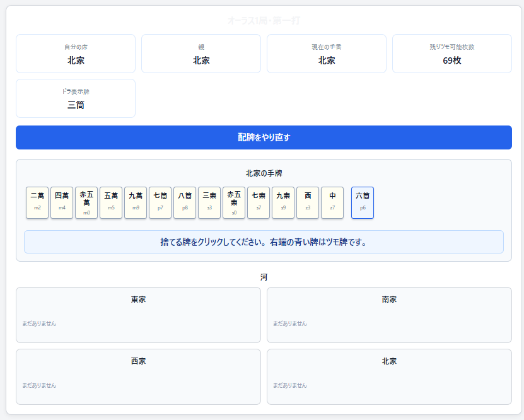Click the 自分の席 label
This screenshot has width=524, height=420.
pyautogui.click(x=76, y=47)
